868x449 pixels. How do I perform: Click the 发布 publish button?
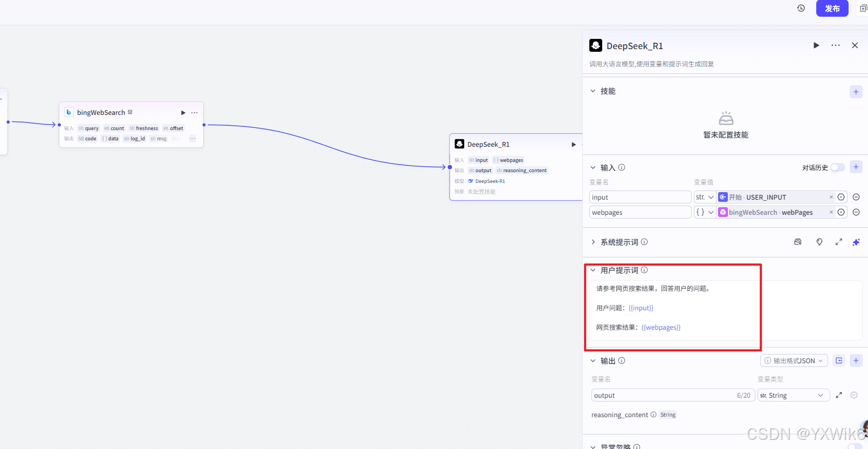click(832, 8)
